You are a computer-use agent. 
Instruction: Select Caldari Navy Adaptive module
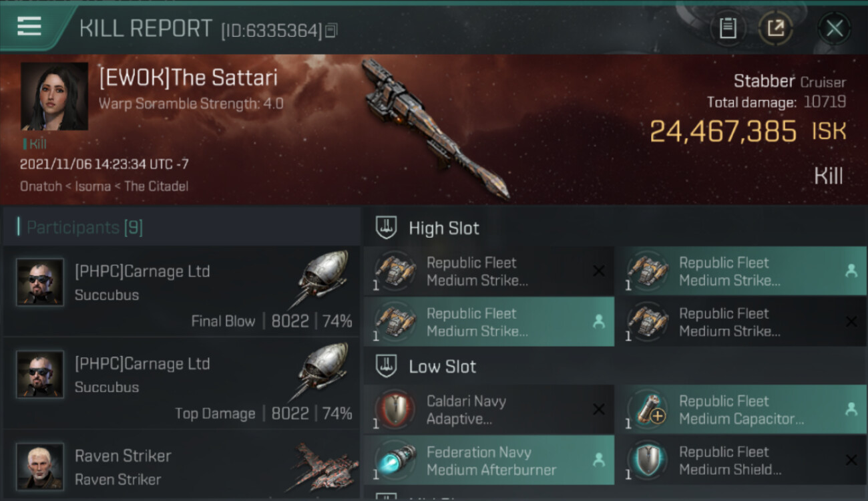pyautogui.click(x=489, y=409)
